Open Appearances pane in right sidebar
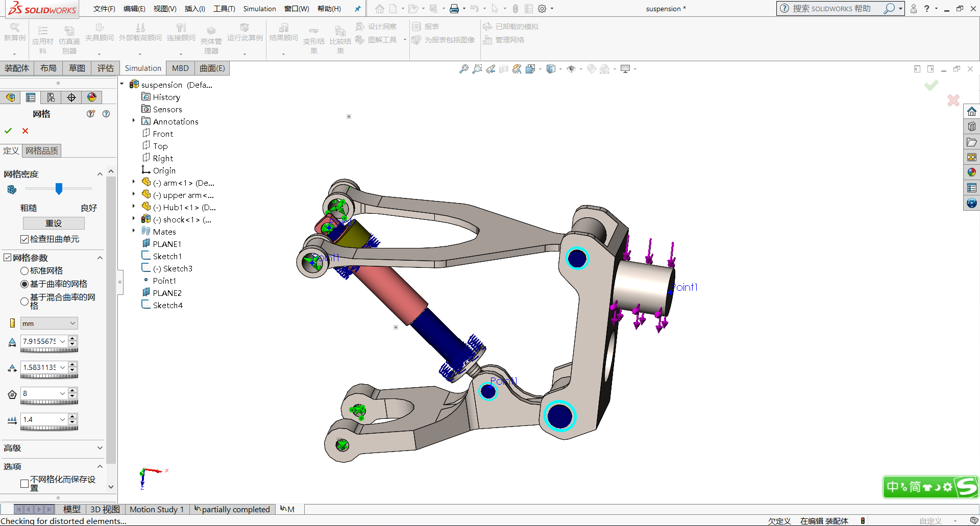980x526 pixels. pyautogui.click(x=971, y=172)
